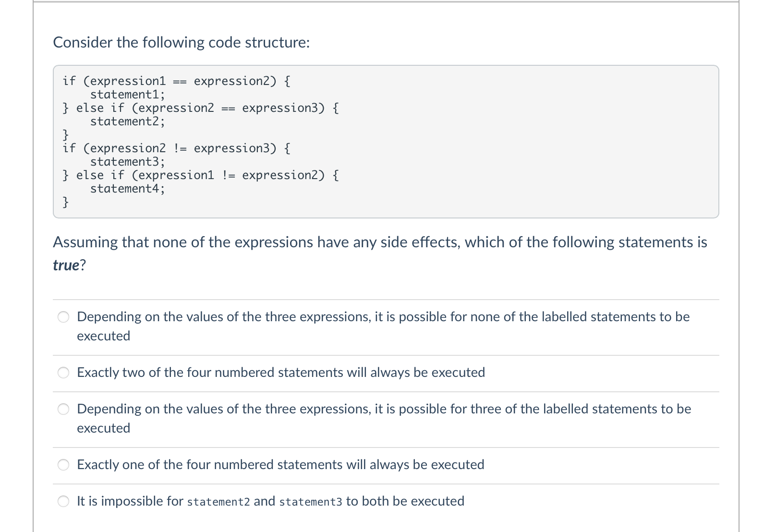
Task: Click 'statement1;' line in code block
Action: (x=128, y=94)
